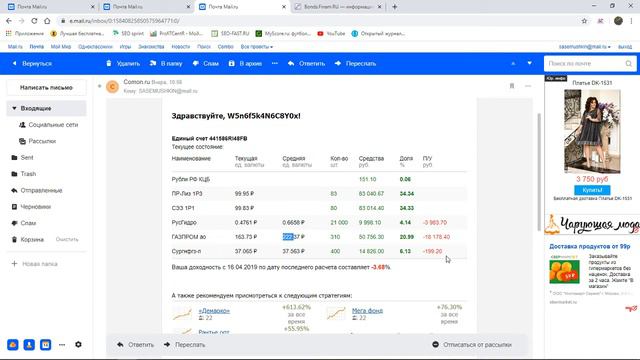Create a folder with Новая папка
The image size is (640, 360).
point(35,264)
